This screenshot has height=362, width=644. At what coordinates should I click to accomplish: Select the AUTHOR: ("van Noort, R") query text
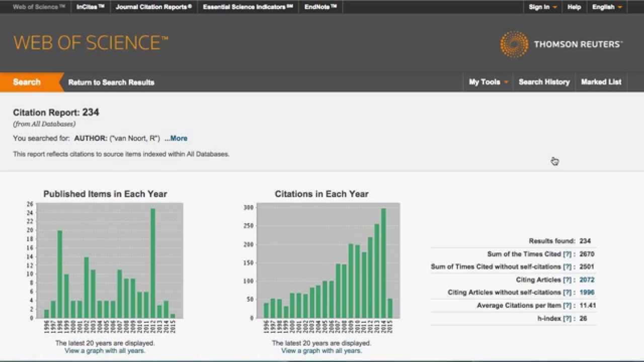coord(117,138)
